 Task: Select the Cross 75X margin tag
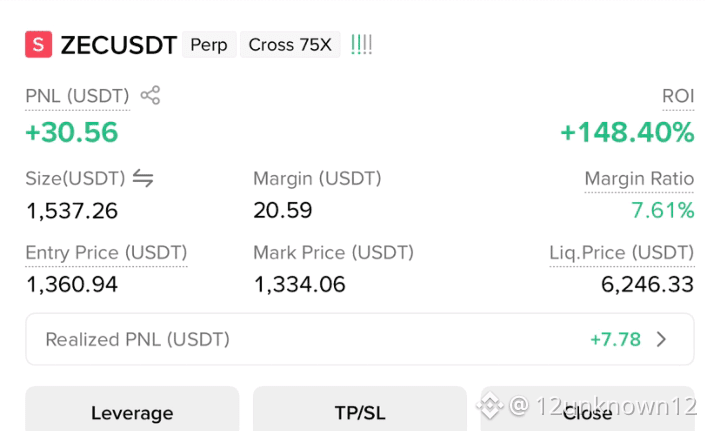pos(290,44)
